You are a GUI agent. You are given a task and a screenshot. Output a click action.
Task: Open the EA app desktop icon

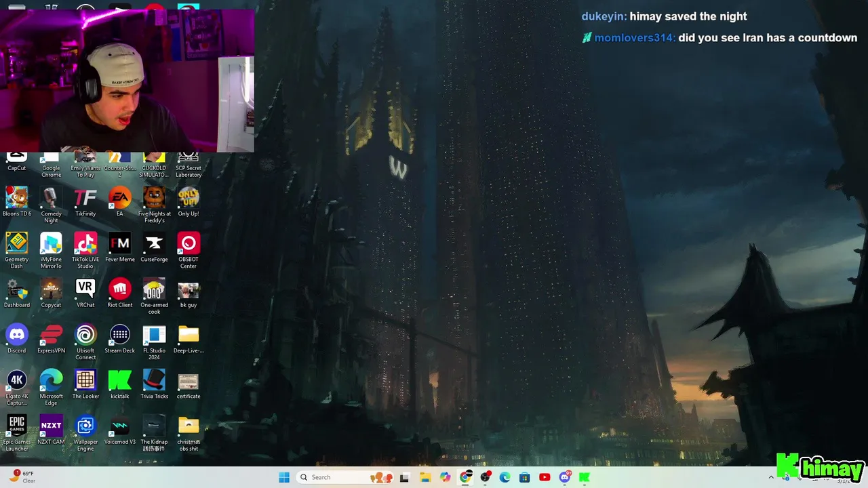pyautogui.click(x=120, y=202)
